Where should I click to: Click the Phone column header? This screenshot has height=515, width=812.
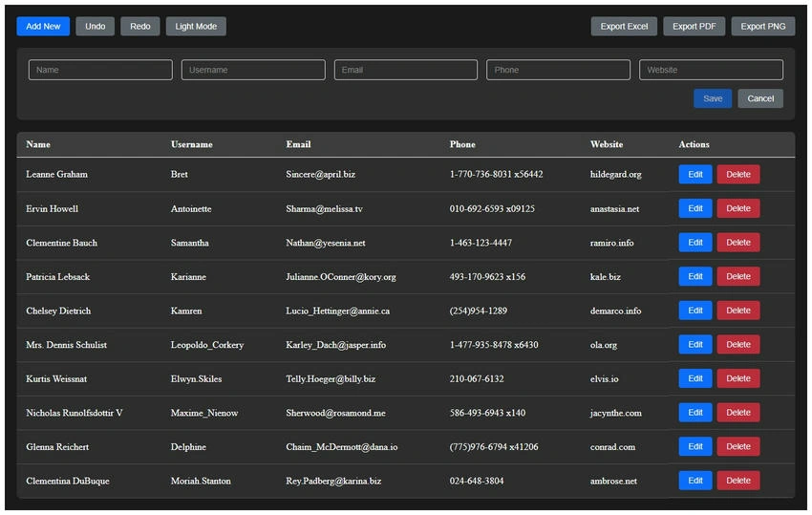coord(462,144)
